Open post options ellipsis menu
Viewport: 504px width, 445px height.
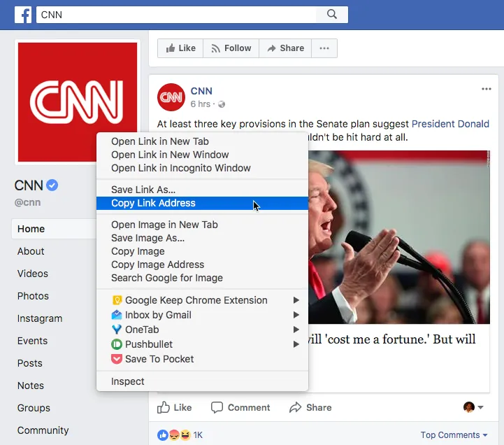487,89
